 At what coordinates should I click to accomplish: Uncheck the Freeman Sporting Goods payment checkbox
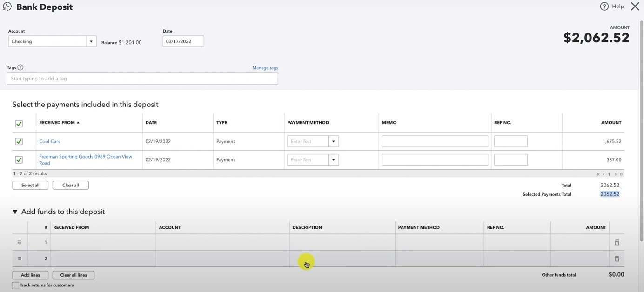[x=19, y=159]
